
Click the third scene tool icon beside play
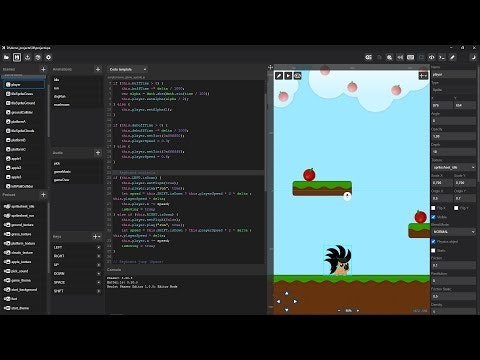297,76
